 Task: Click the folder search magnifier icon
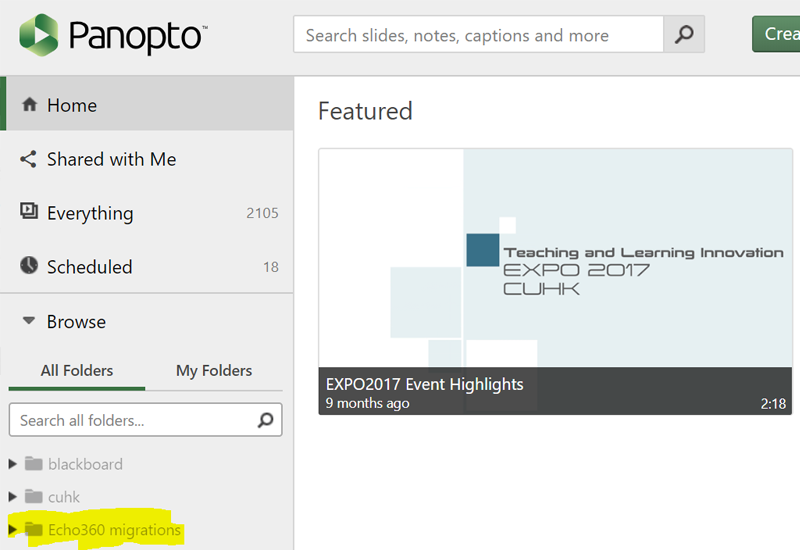(265, 420)
